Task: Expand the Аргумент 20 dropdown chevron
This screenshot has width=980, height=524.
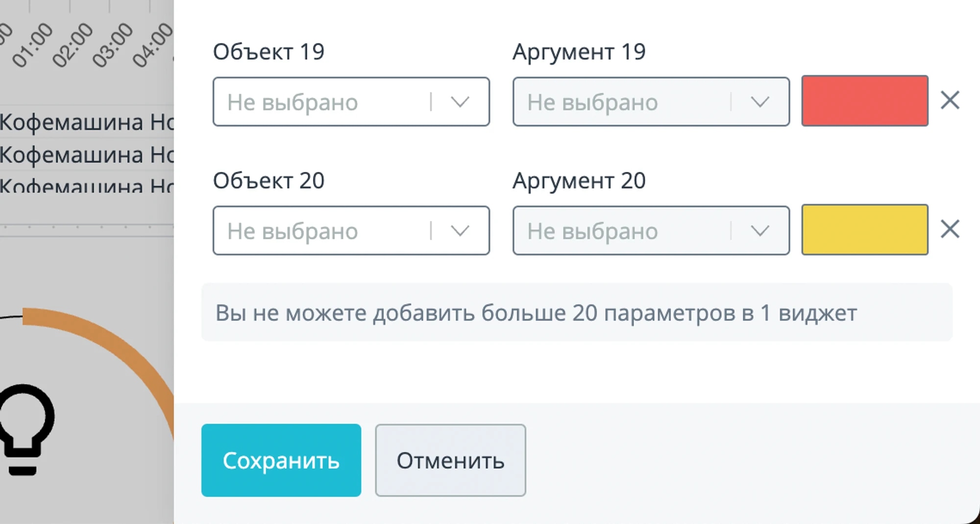Action: [x=759, y=231]
